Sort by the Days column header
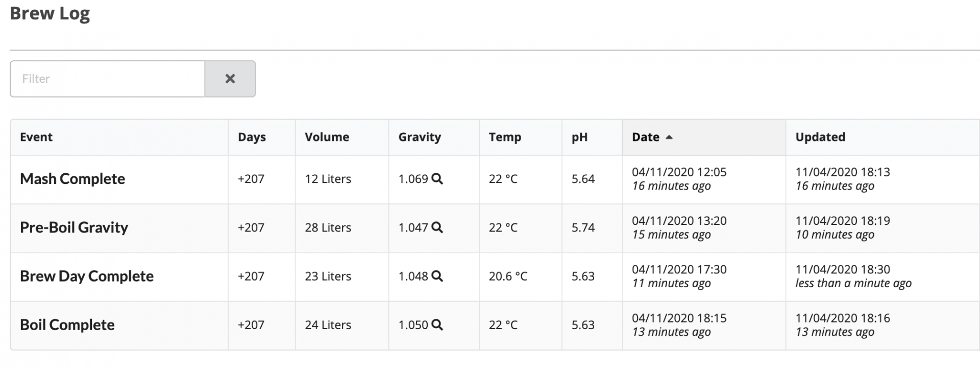This screenshot has width=980, height=369. (x=252, y=137)
